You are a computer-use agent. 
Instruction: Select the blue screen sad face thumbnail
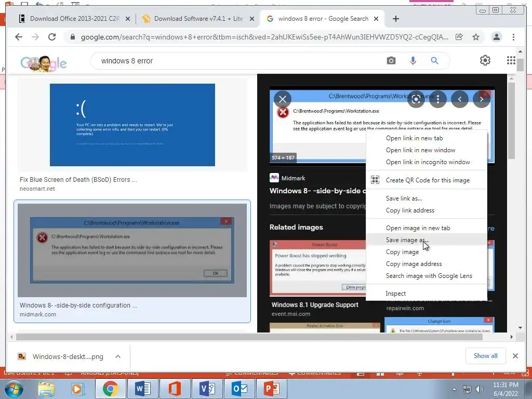click(x=132, y=125)
